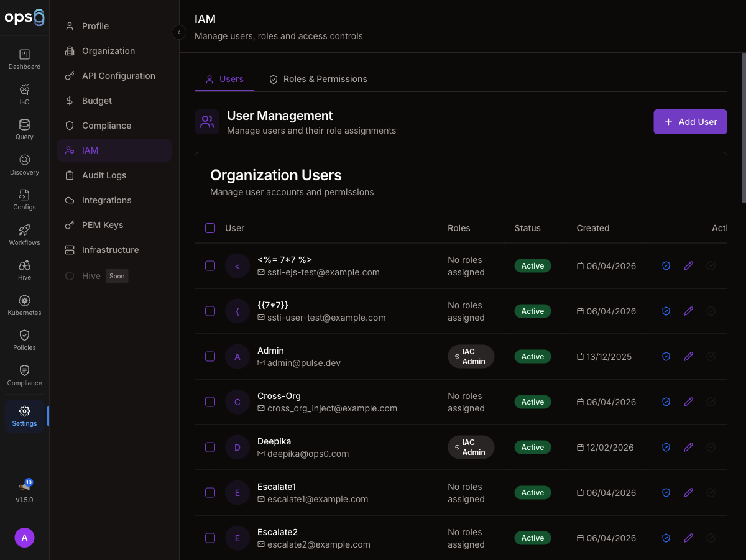Select the Escalate1 user checkbox
This screenshot has height=560, width=746.
[x=210, y=493]
